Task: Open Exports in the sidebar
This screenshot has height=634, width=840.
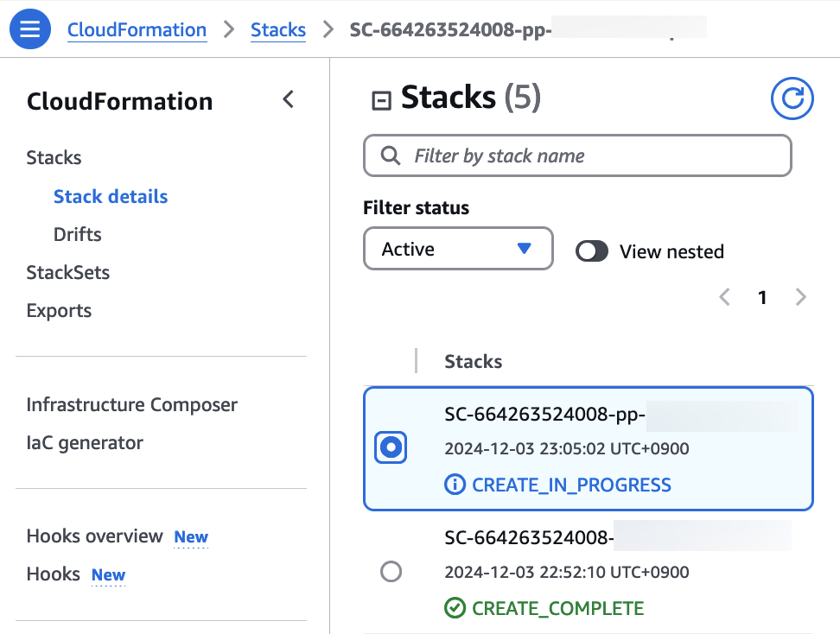Action: 59,311
